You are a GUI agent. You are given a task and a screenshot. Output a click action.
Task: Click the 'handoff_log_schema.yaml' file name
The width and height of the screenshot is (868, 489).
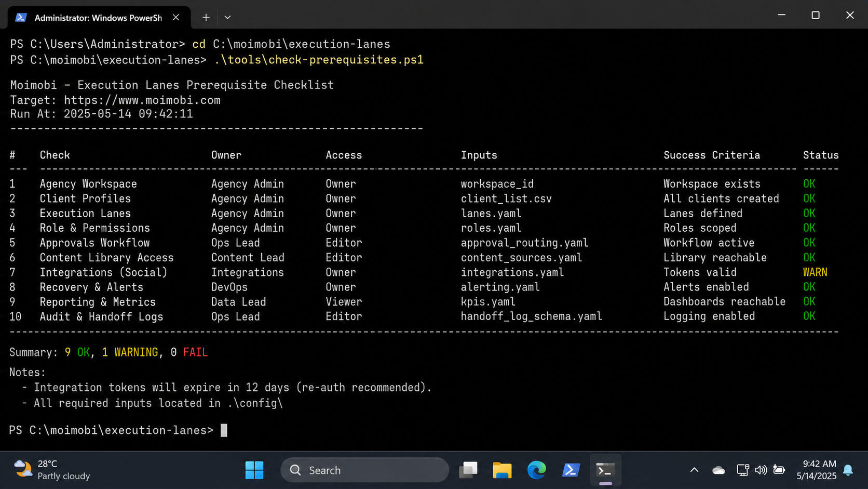532,316
